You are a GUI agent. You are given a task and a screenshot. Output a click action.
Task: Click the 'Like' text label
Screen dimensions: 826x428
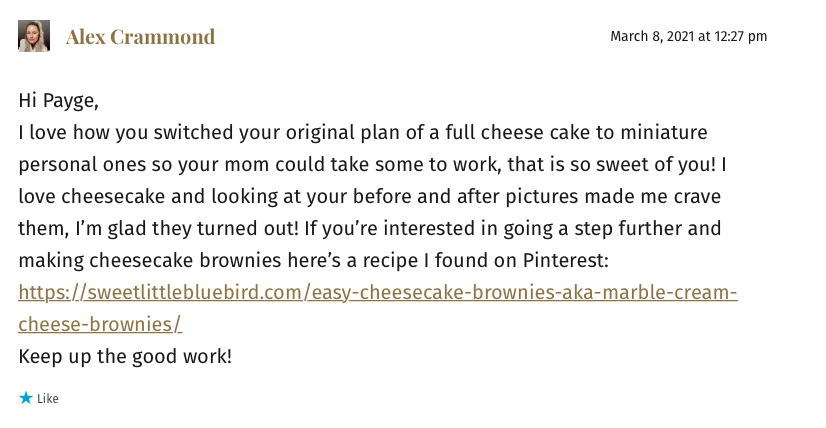(47, 398)
